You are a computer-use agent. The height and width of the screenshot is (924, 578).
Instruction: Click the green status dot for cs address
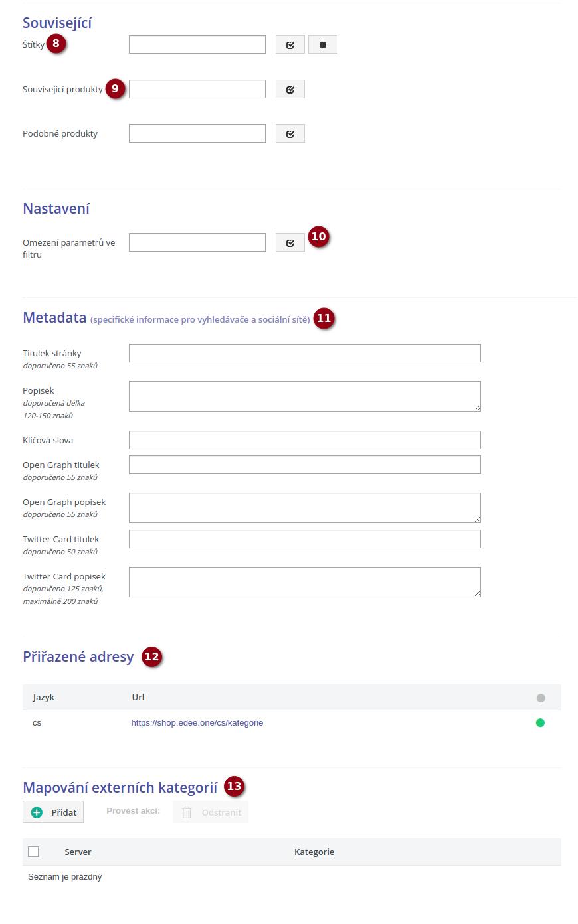(x=540, y=723)
